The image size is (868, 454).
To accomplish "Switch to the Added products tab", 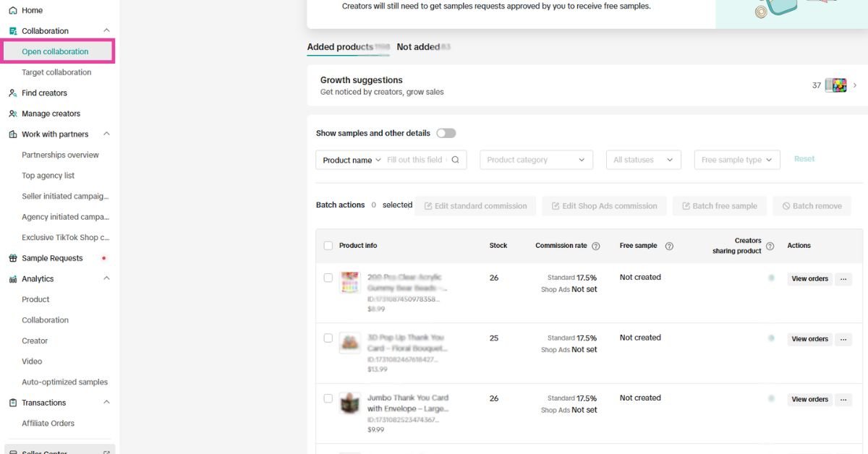I will (x=348, y=47).
